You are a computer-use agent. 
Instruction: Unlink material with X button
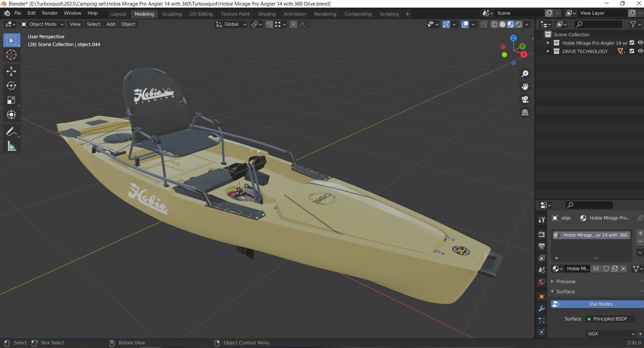(623, 269)
